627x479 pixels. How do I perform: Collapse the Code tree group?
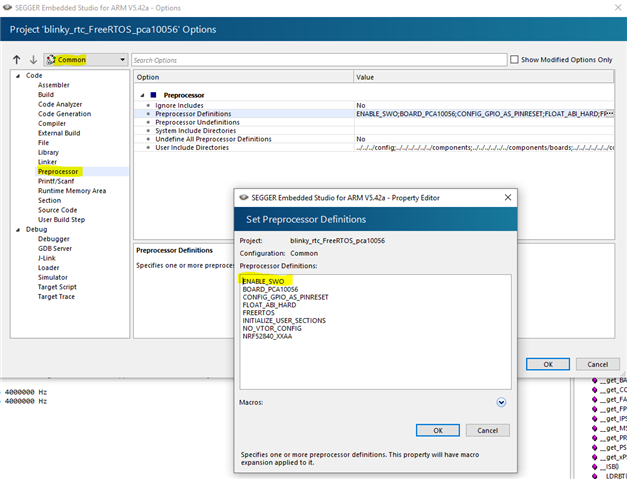18,76
